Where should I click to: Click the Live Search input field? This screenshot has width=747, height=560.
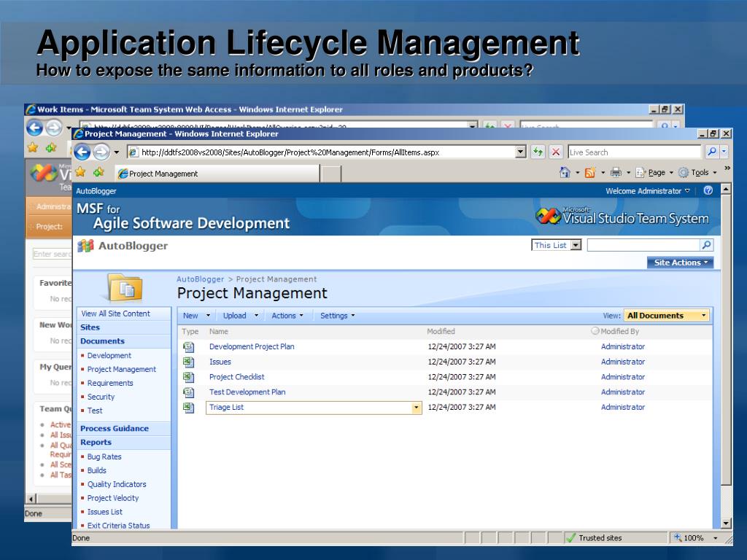(x=635, y=152)
